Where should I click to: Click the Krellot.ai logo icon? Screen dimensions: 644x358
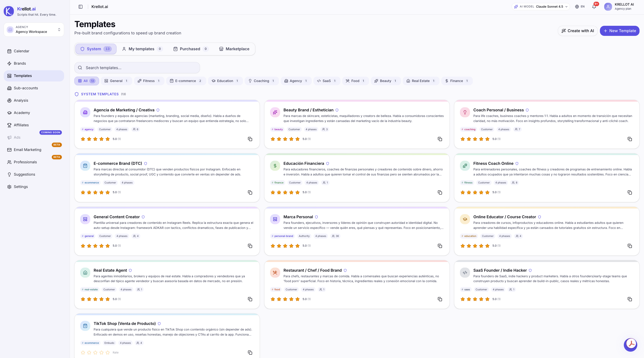tap(9, 11)
